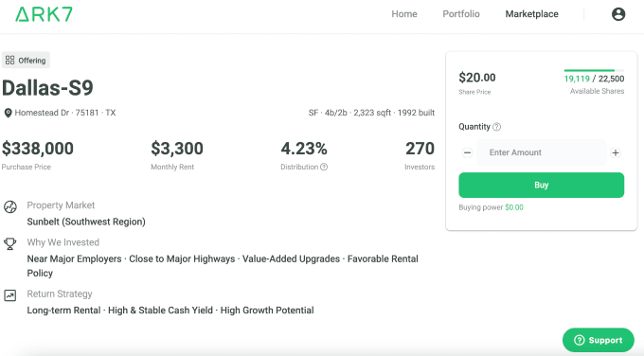Viewport: 644px width, 356px height.
Task: Decrease quantity with the minus button
Action: tap(467, 152)
